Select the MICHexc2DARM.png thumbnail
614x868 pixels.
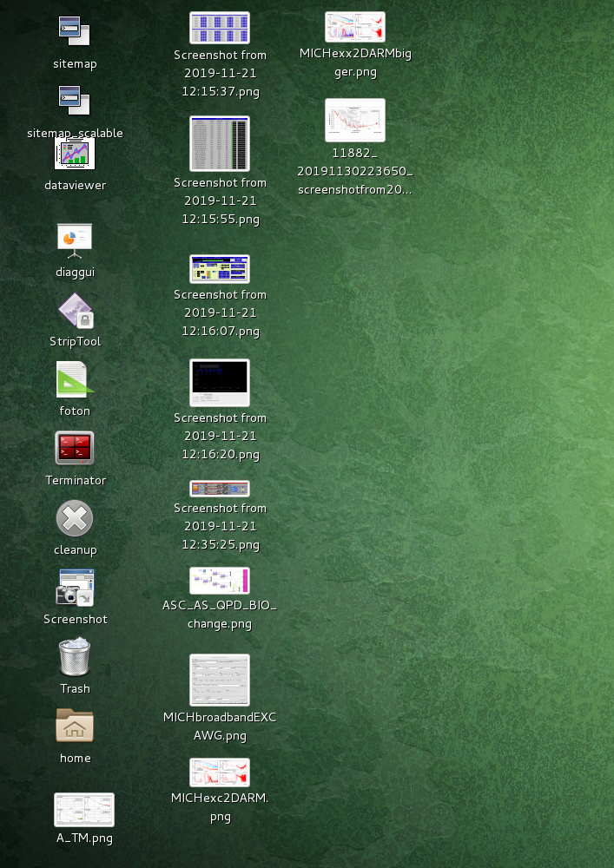point(220,773)
